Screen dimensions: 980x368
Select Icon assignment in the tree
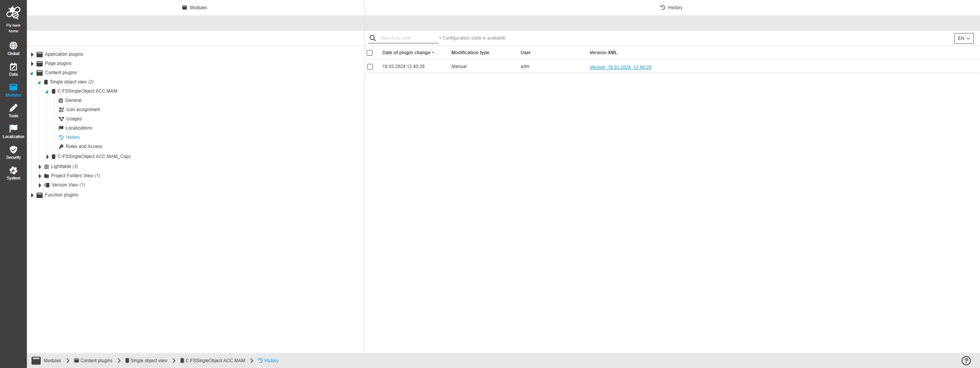click(x=83, y=109)
